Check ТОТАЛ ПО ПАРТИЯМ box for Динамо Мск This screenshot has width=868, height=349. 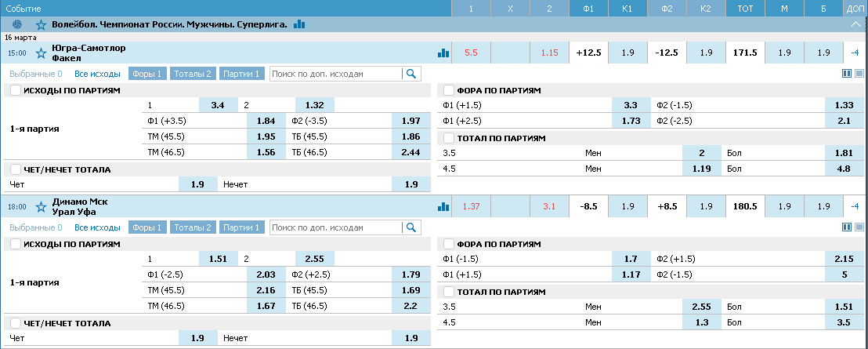[x=449, y=292]
